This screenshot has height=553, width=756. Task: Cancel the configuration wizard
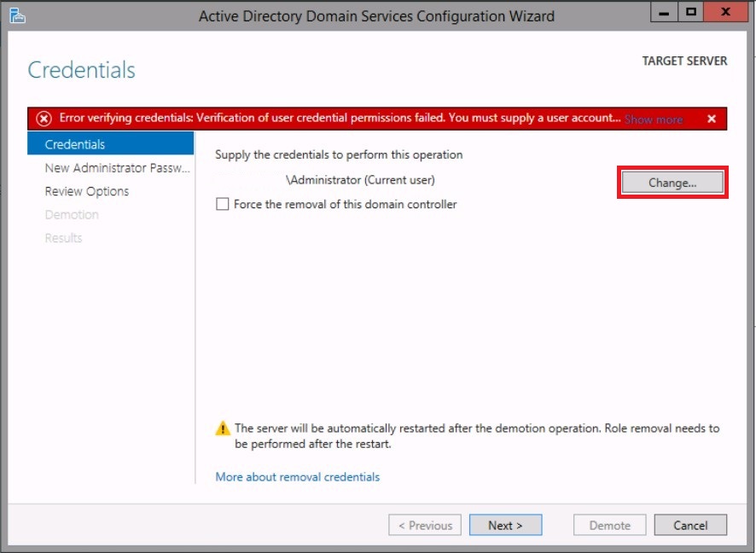pyautogui.click(x=690, y=526)
